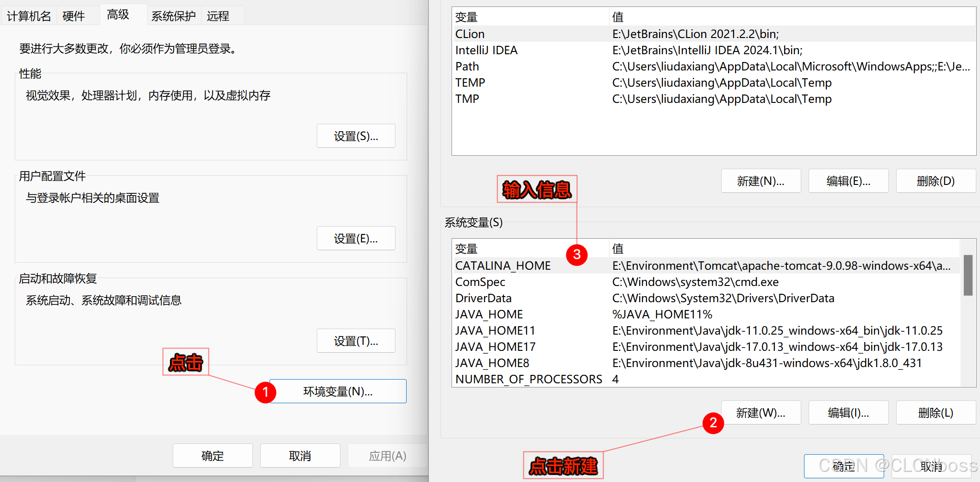Click 确定 in System Properties dialog
The width and height of the screenshot is (980, 482).
[x=213, y=456]
